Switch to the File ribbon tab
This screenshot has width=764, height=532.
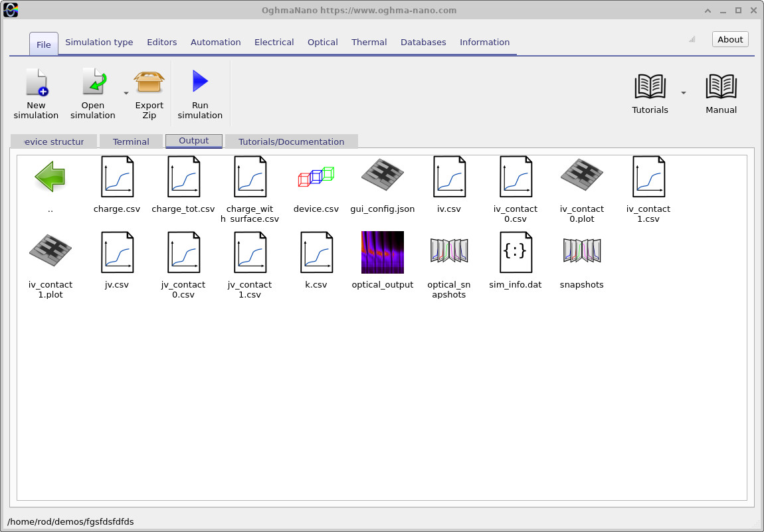tap(43, 44)
